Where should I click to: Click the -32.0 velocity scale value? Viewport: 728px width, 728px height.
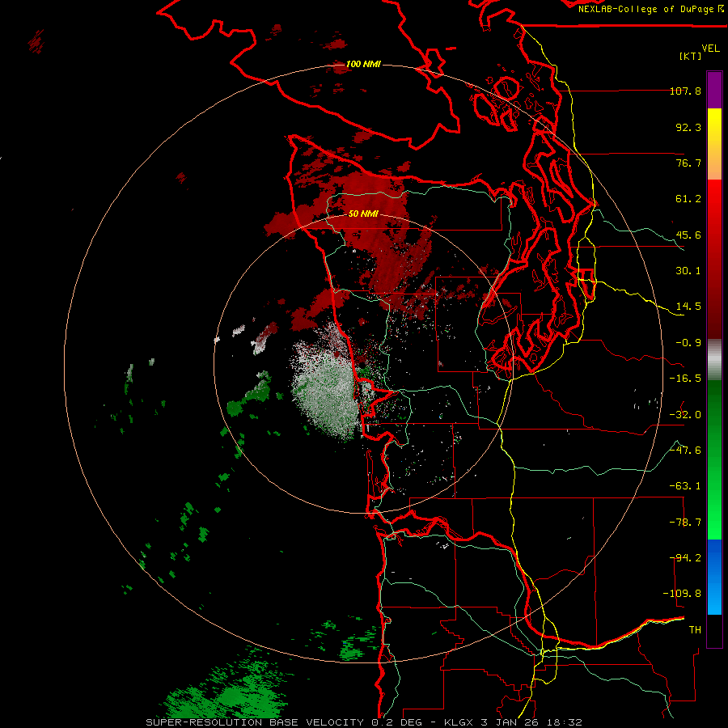pyautogui.click(x=685, y=415)
